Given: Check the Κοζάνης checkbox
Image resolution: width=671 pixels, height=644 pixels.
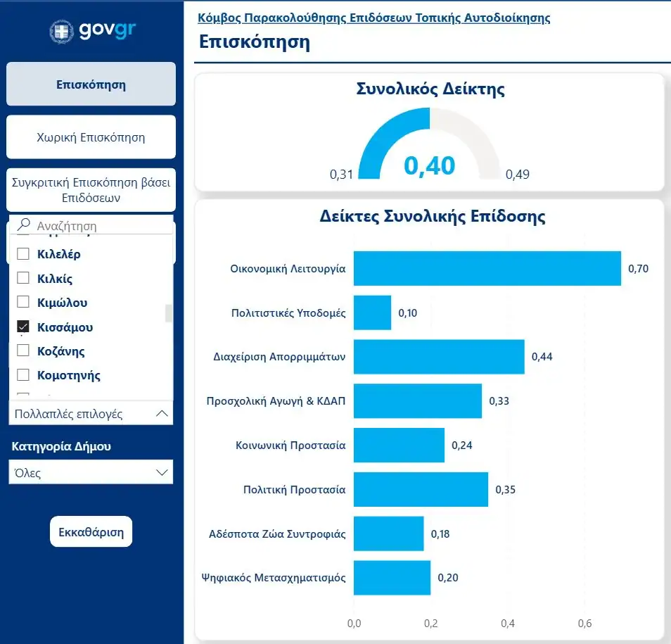Looking at the screenshot, I should pyautogui.click(x=23, y=351).
